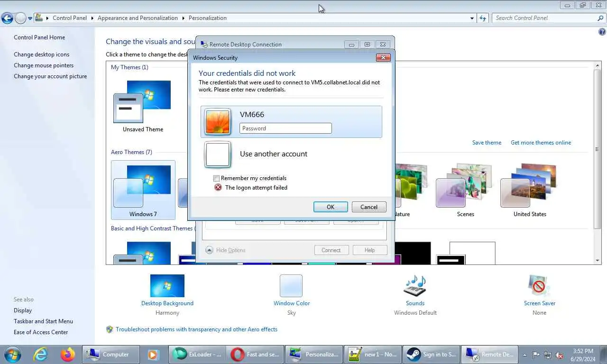Open Change desktop icons link
607x364 pixels.
41,55
